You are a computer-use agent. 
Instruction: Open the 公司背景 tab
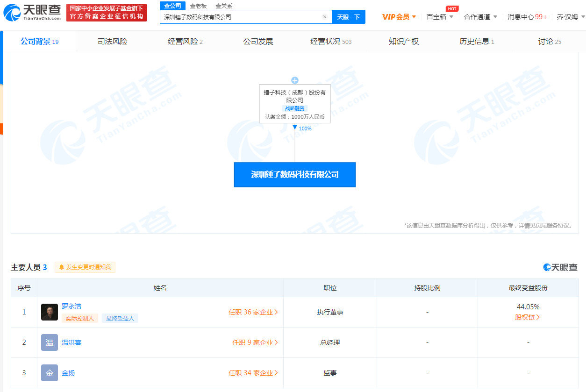coord(40,42)
